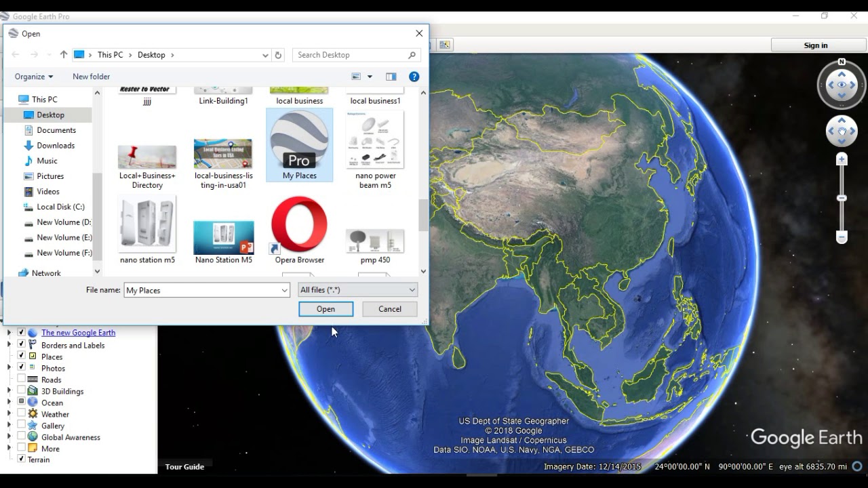Click the Help question mark icon in Open dialog
This screenshot has width=868, height=488.
point(414,77)
